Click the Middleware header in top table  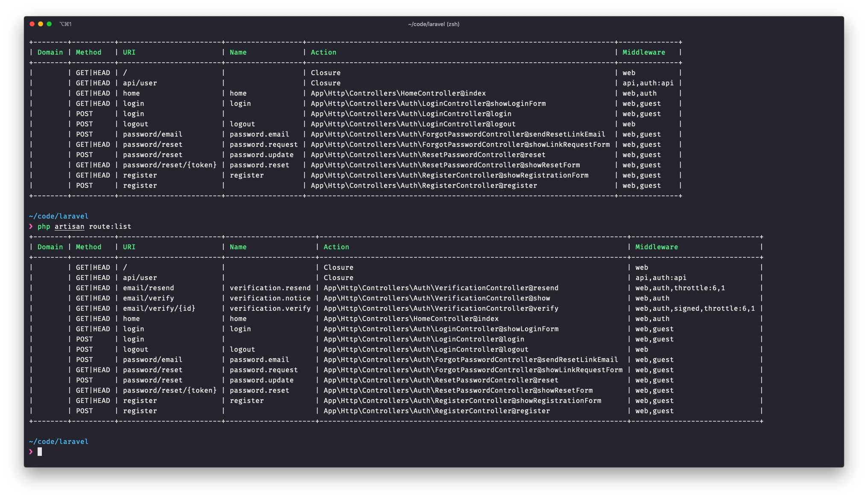(x=643, y=53)
